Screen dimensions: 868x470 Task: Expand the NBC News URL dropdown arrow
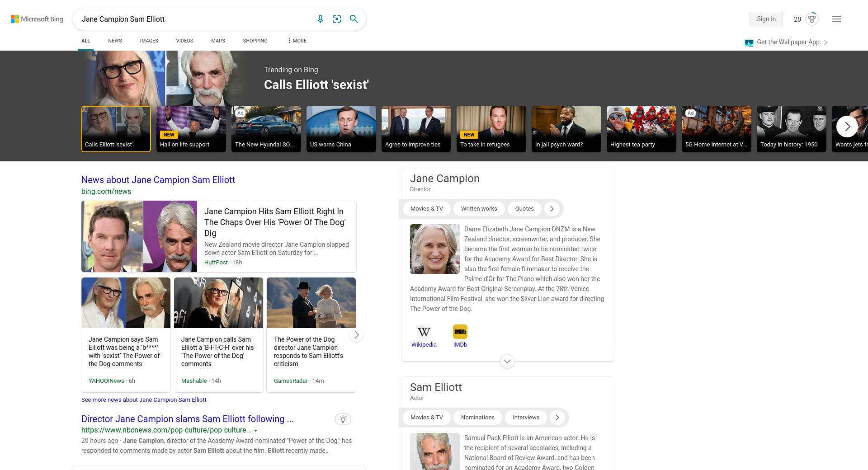(x=256, y=431)
